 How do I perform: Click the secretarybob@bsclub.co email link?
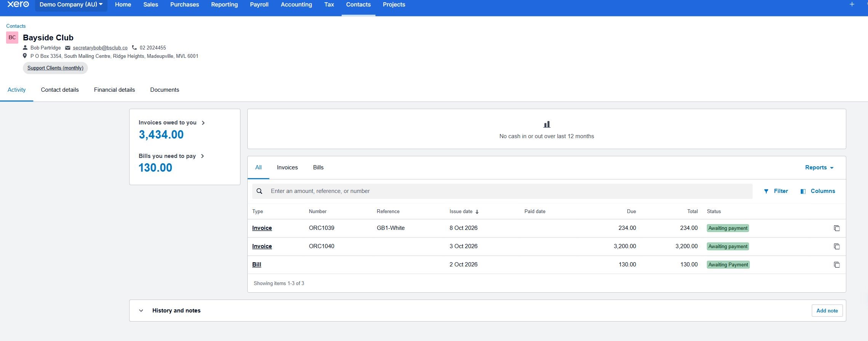point(100,48)
